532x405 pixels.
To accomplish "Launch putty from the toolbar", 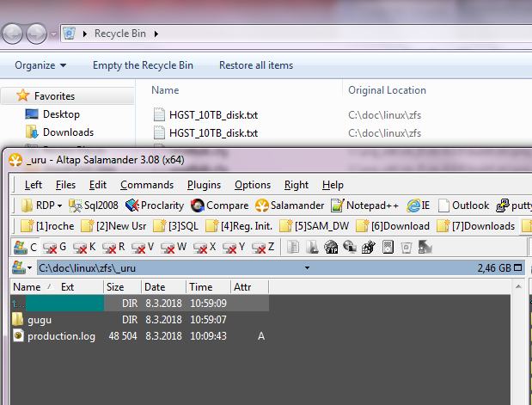I will pos(514,206).
